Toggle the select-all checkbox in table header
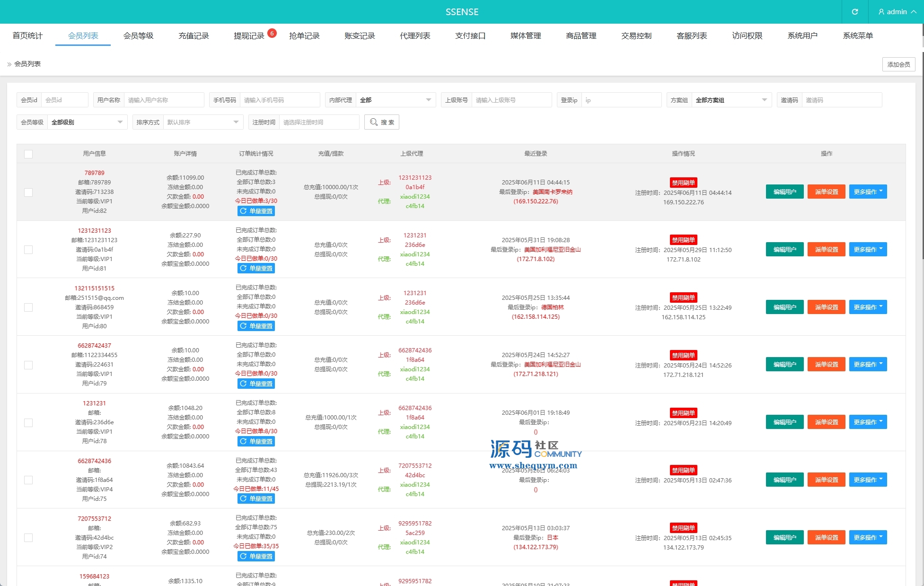924x586 pixels. pos(28,154)
